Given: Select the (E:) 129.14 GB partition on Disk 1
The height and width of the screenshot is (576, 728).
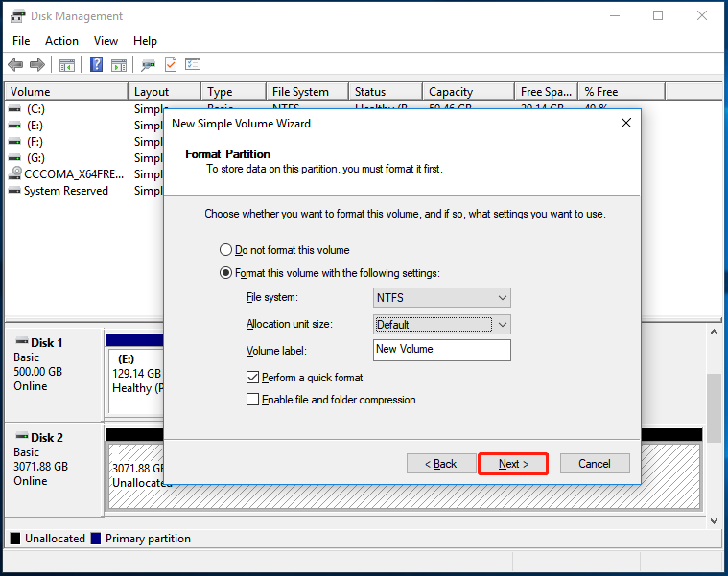Looking at the screenshot, I should pos(136,381).
